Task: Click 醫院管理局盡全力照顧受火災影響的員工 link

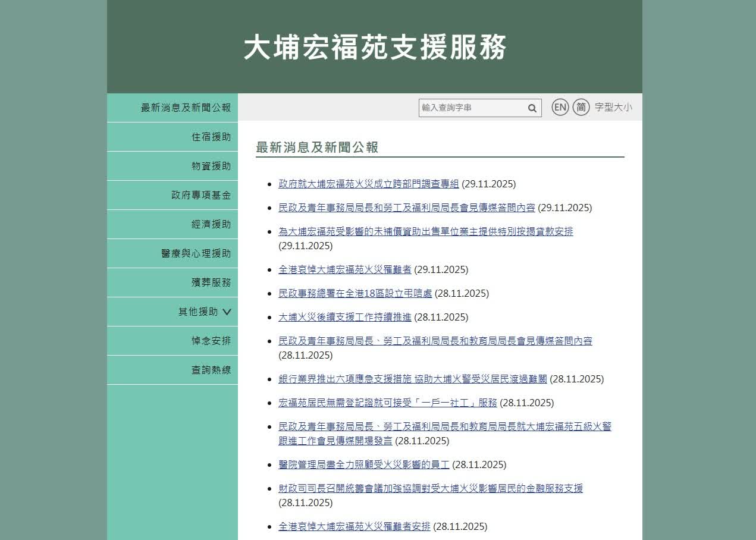Action: click(364, 464)
